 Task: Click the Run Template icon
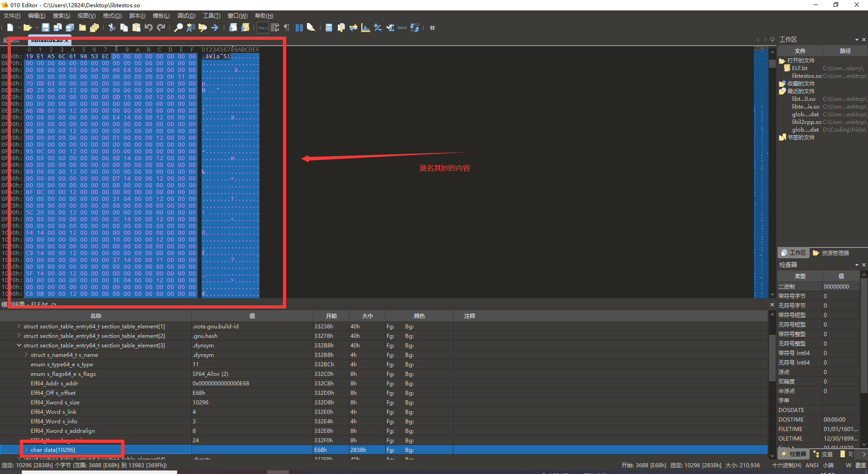tap(245, 28)
